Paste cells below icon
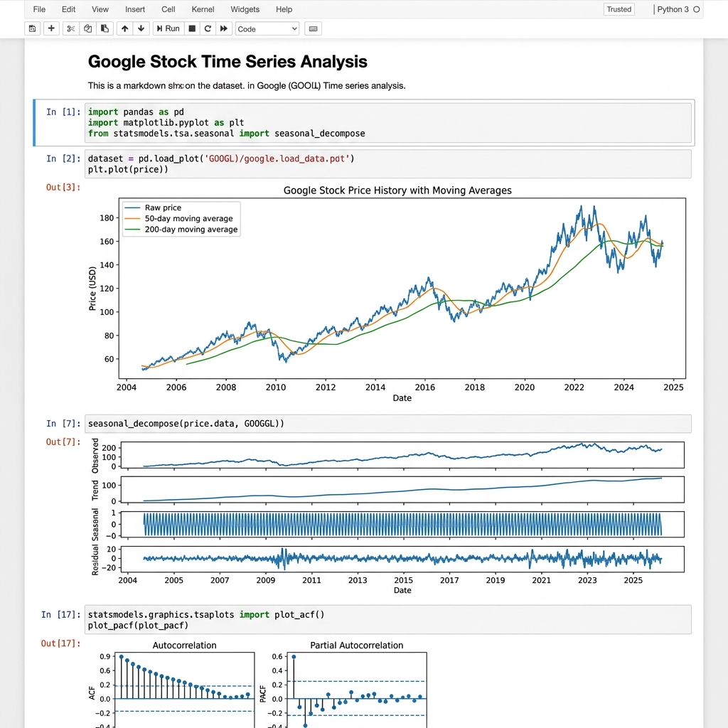728x728 pixels. tap(105, 28)
